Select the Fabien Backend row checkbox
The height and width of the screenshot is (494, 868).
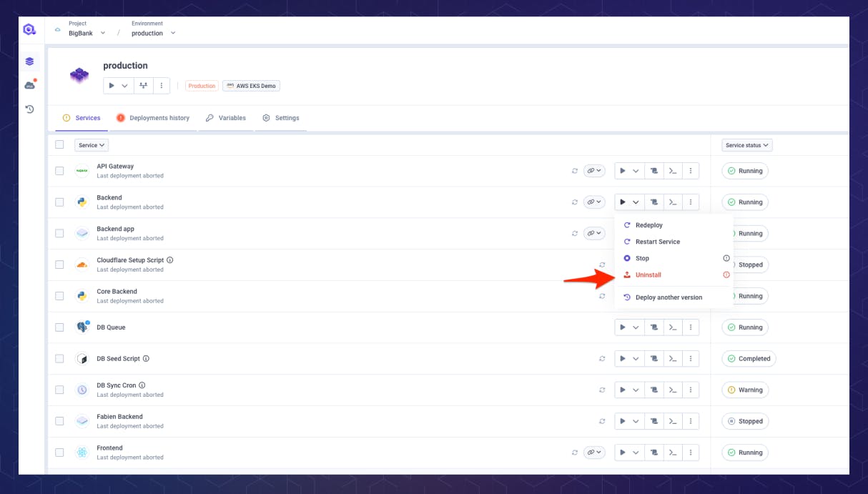[x=59, y=421]
